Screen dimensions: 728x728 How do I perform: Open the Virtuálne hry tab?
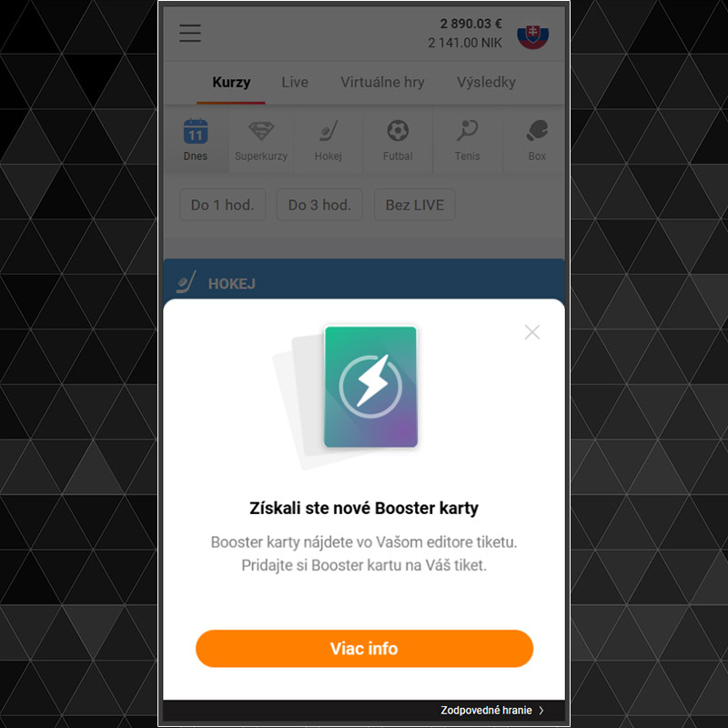tap(382, 82)
